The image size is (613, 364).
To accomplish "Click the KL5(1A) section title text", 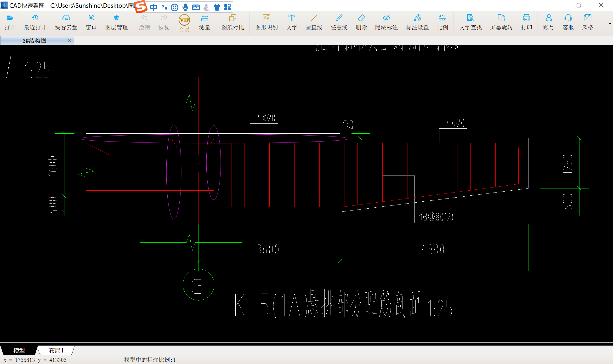I will coord(327,304).
